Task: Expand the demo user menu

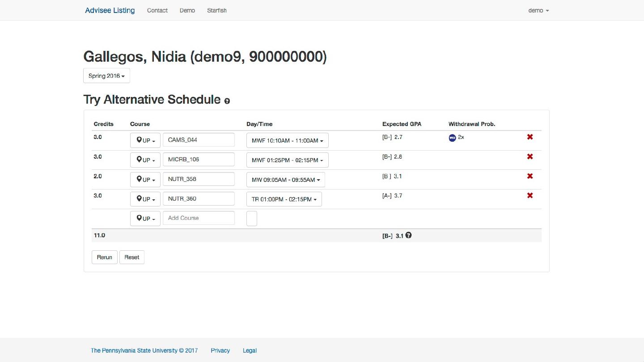Action: (538, 10)
